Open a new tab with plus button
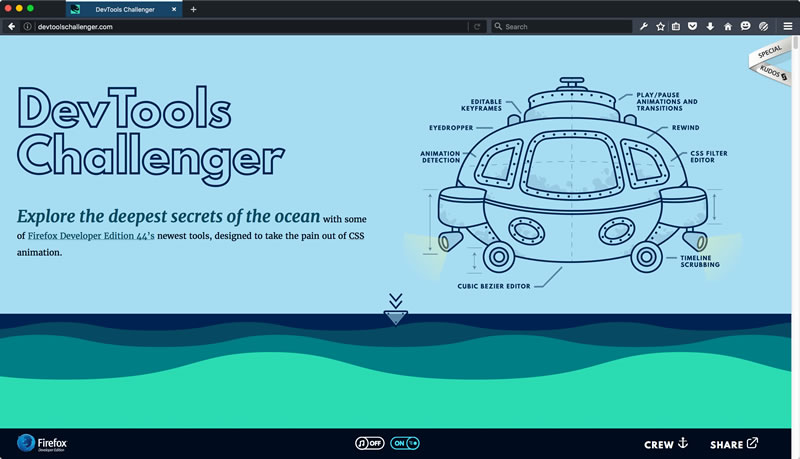The width and height of the screenshot is (800, 459). click(x=193, y=9)
